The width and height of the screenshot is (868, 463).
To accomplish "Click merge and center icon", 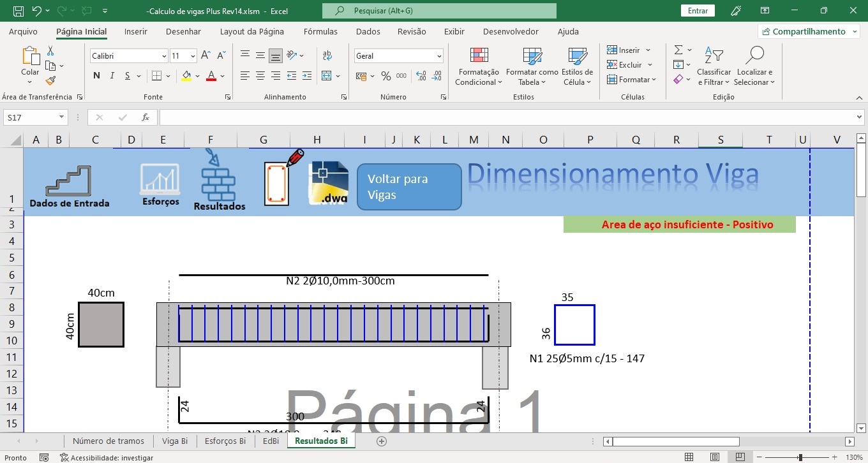I will (327, 76).
